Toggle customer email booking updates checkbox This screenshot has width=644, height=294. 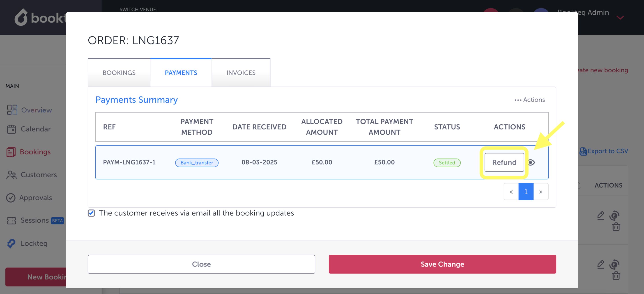point(91,213)
